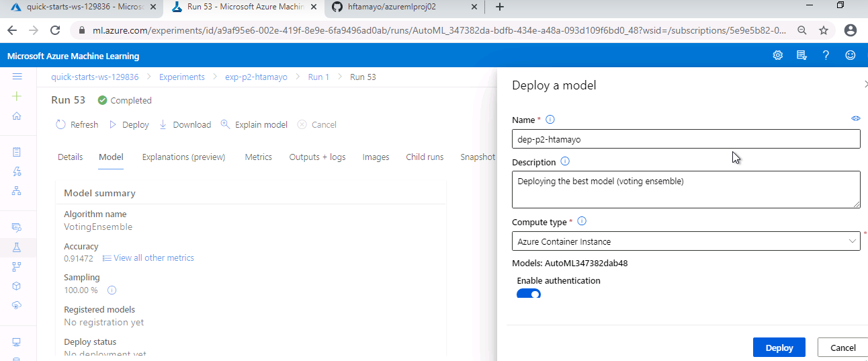Click Deploy in run toolbar

click(129, 124)
